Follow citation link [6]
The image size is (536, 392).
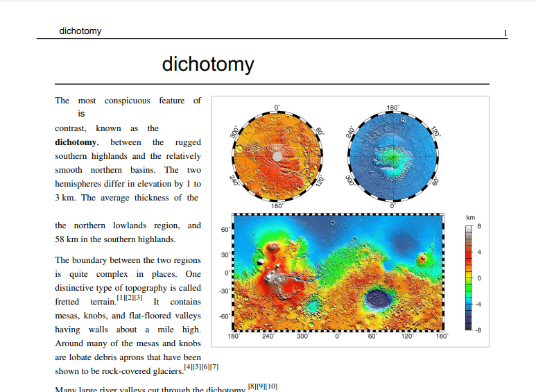205,367
